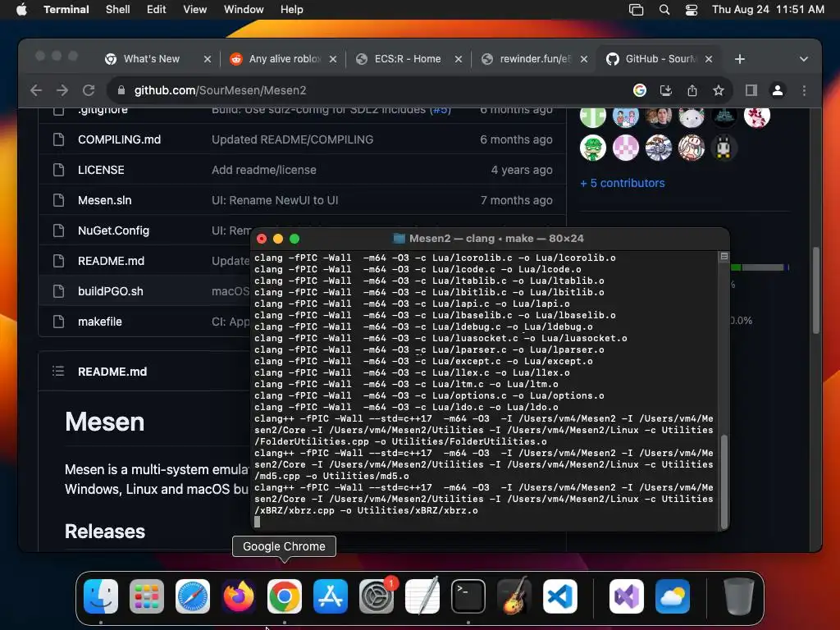Open the App Store dock icon
Screen dimensions: 840x630
click(x=331, y=596)
